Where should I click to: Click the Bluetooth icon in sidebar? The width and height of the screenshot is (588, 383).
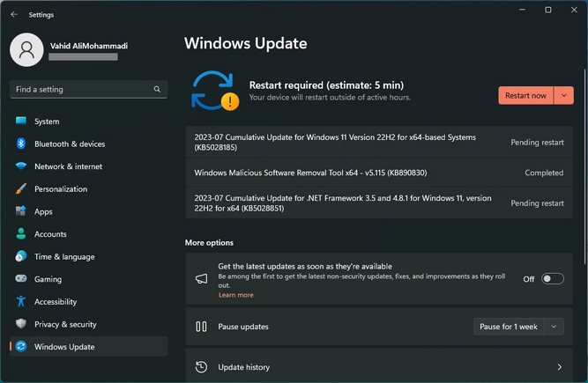tap(21, 144)
